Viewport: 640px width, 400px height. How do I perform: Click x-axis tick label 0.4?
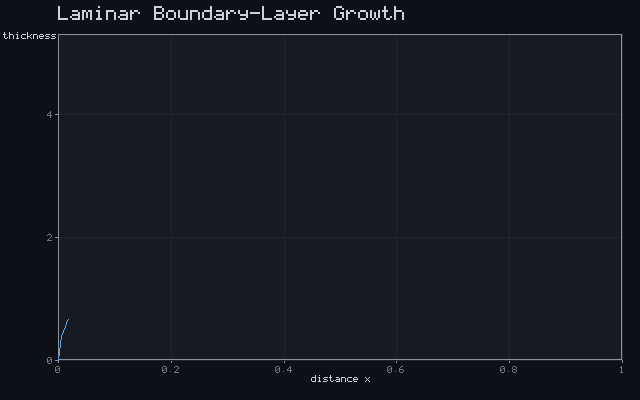(284, 370)
